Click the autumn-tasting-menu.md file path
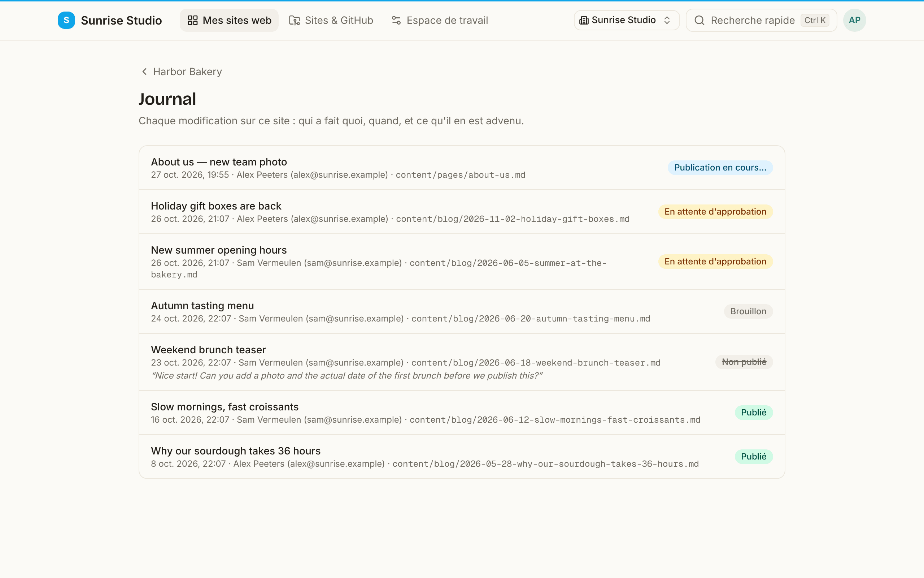The image size is (924, 578). click(530, 319)
